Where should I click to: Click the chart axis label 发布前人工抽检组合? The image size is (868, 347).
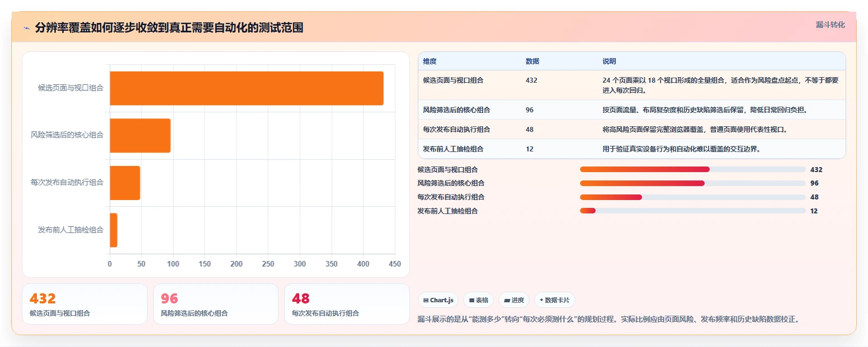click(70, 230)
